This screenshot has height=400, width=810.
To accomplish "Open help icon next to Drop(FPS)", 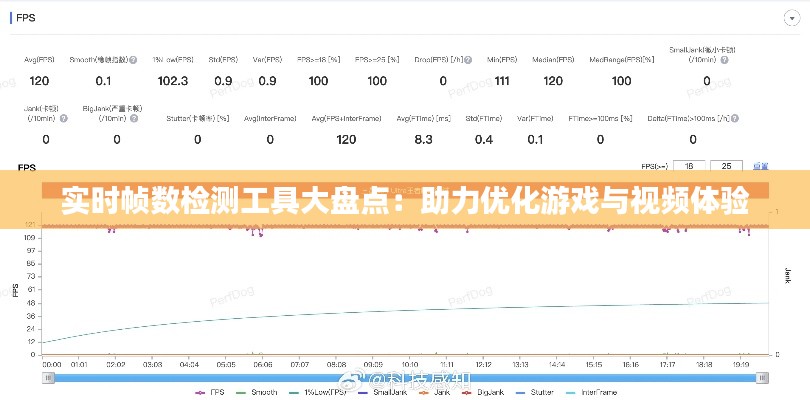I will tap(468, 60).
